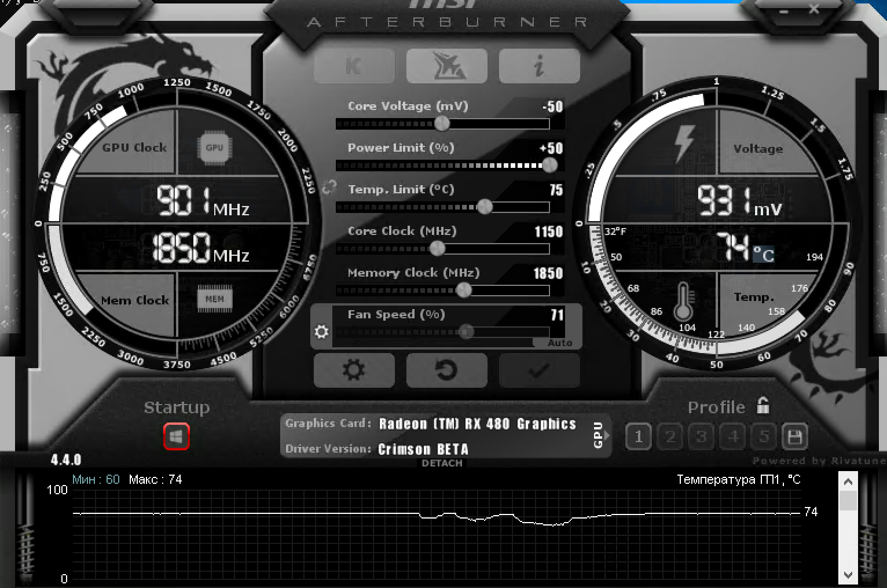Viewport: 887px width, 588px height.
Task: Click the Мин : 60 graph label
Action: tap(96, 479)
